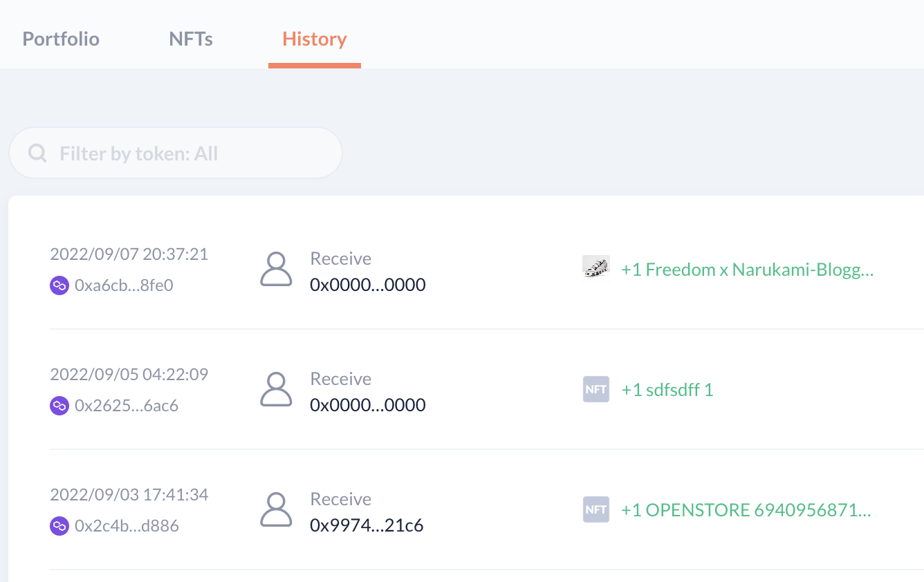
Task: Select the History tab
Action: (315, 39)
